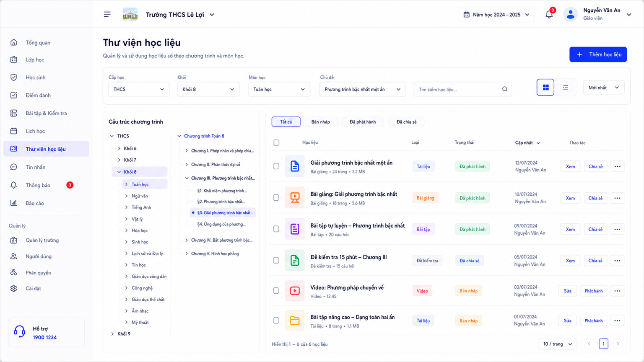Click the Thêm học liệu button
The height and width of the screenshot is (362, 644).
pos(598,54)
